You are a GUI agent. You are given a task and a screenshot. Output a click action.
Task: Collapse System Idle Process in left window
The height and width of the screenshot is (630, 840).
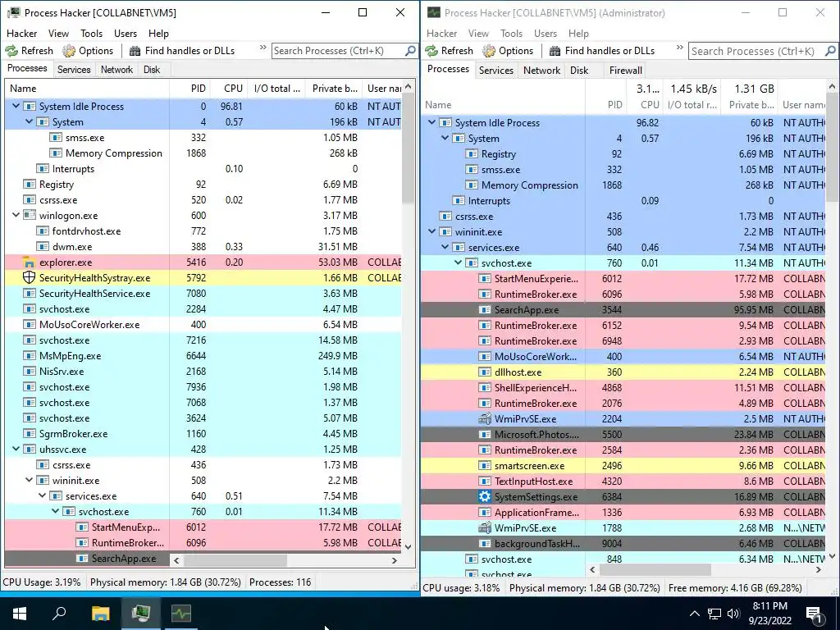pos(16,106)
